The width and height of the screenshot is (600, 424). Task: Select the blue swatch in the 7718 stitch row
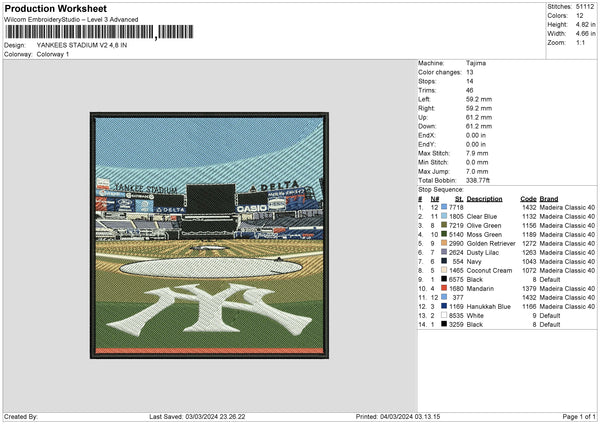[x=444, y=207]
